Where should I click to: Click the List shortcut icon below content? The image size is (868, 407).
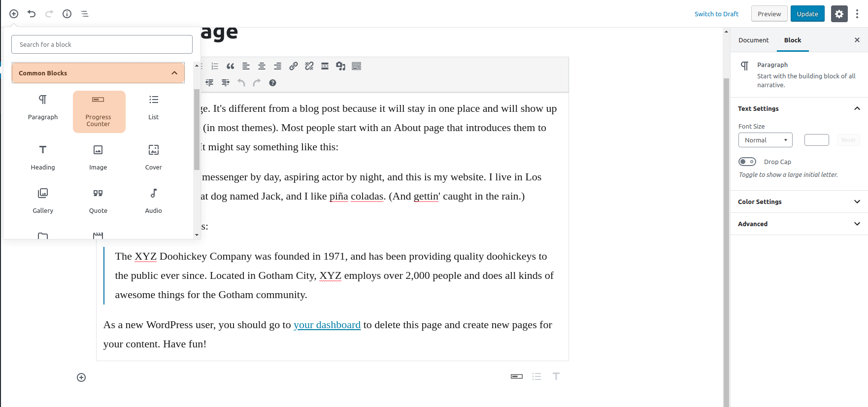pyautogui.click(x=536, y=376)
